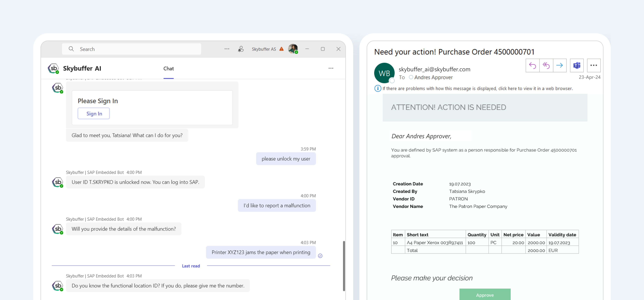Click the Share to Teams icon

(576, 66)
